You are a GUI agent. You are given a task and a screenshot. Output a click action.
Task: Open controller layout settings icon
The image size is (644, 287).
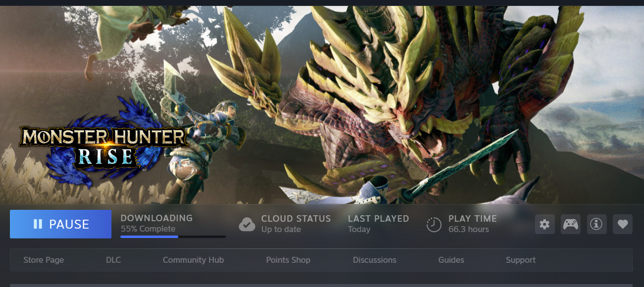coord(570,224)
